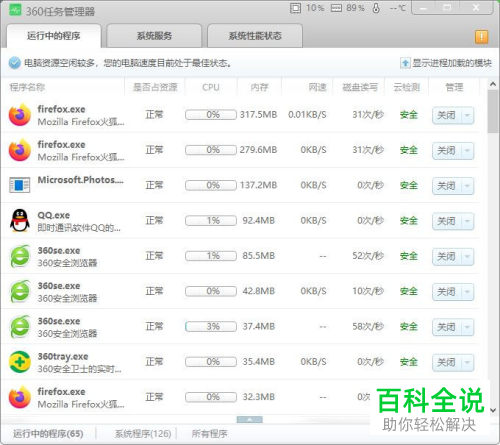500x445 pixels.
Task: Sort by the CPU column header
Action: click(211, 87)
